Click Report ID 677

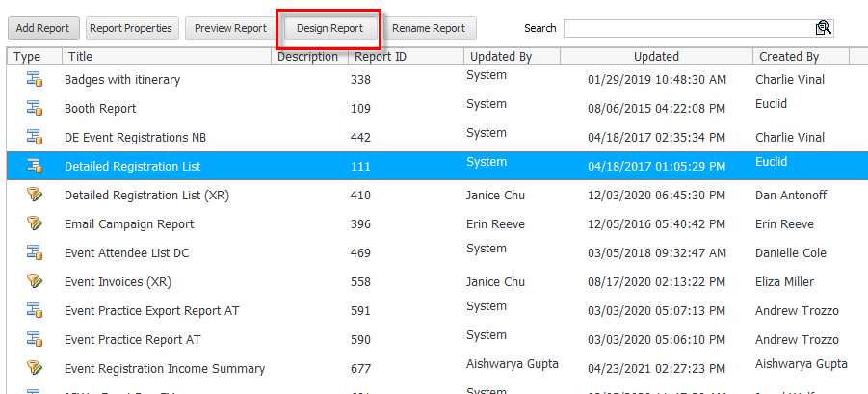(360, 368)
